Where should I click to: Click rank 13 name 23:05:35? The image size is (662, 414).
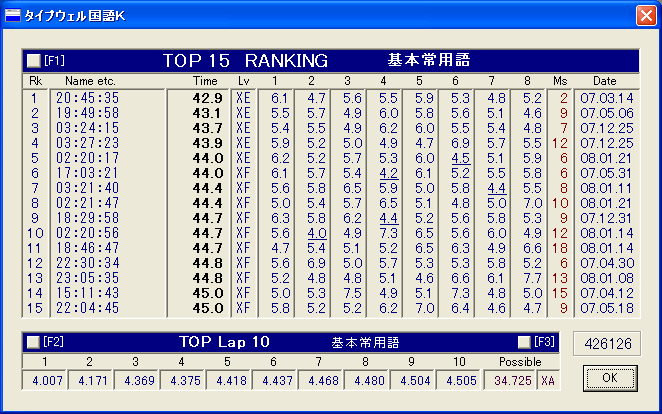[x=88, y=278]
